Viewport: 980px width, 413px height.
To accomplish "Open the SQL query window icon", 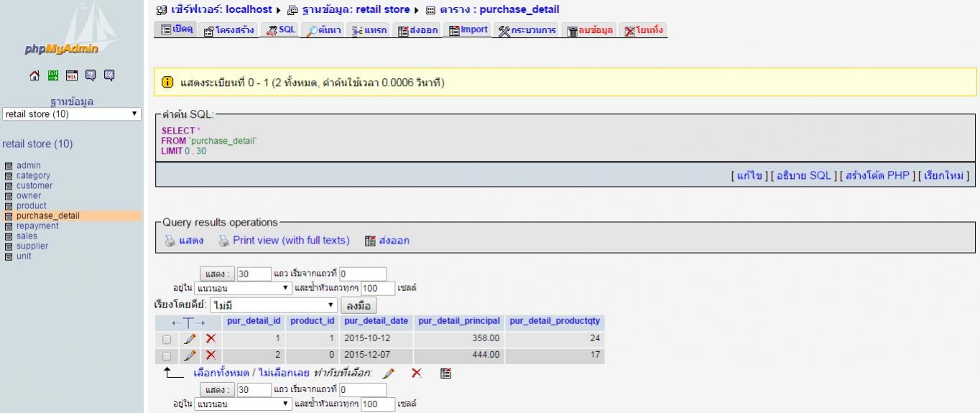I will pyautogui.click(x=72, y=73).
